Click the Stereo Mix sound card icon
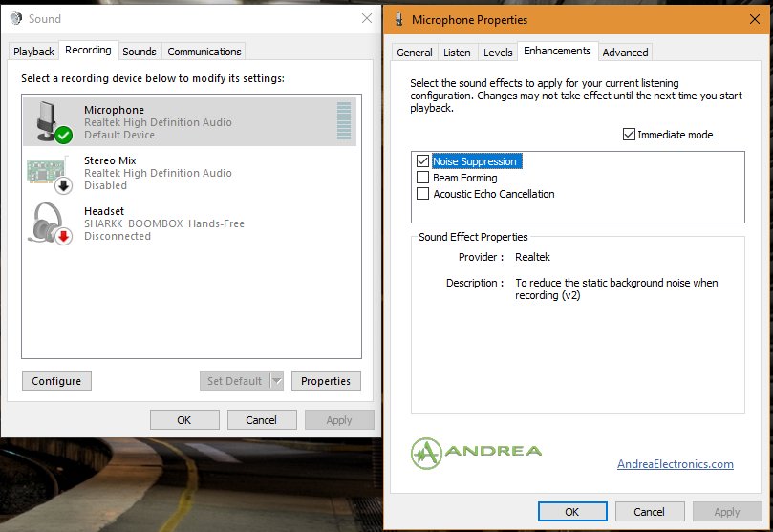Image resolution: width=773 pixels, height=532 pixels. coord(50,175)
